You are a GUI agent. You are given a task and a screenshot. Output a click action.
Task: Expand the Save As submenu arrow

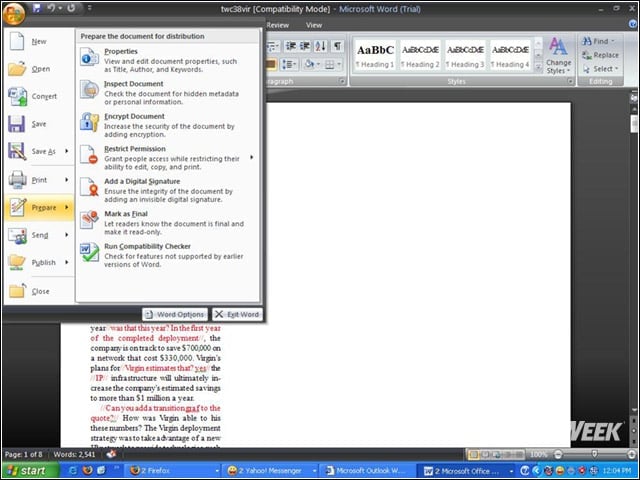tap(67, 151)
